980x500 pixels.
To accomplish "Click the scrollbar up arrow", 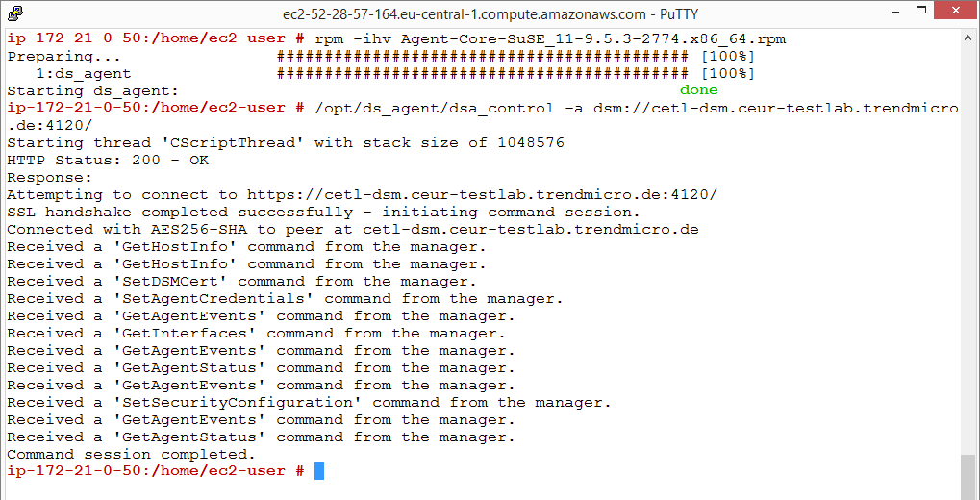I will click(968, 37).
